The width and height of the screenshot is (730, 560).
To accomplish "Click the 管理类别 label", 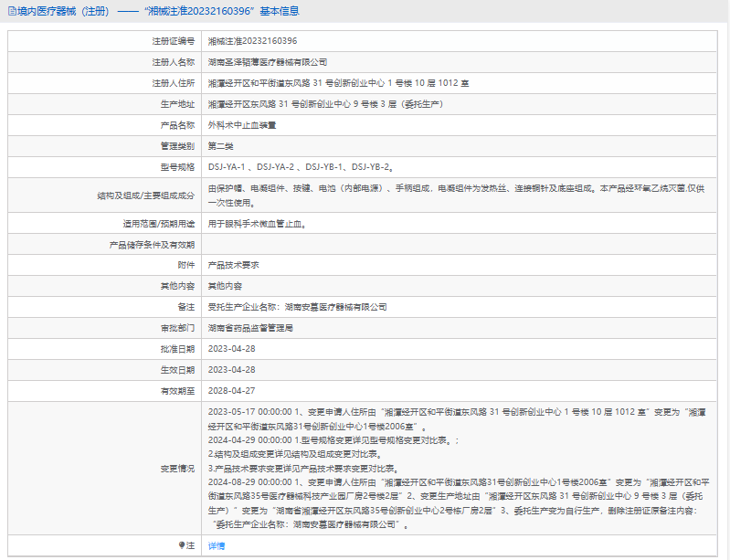I will 177,146.
